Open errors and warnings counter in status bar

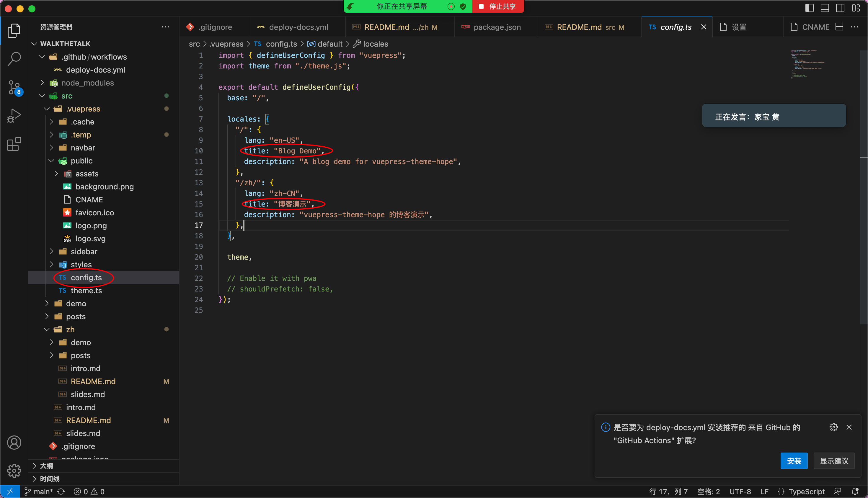pos(89,492)
